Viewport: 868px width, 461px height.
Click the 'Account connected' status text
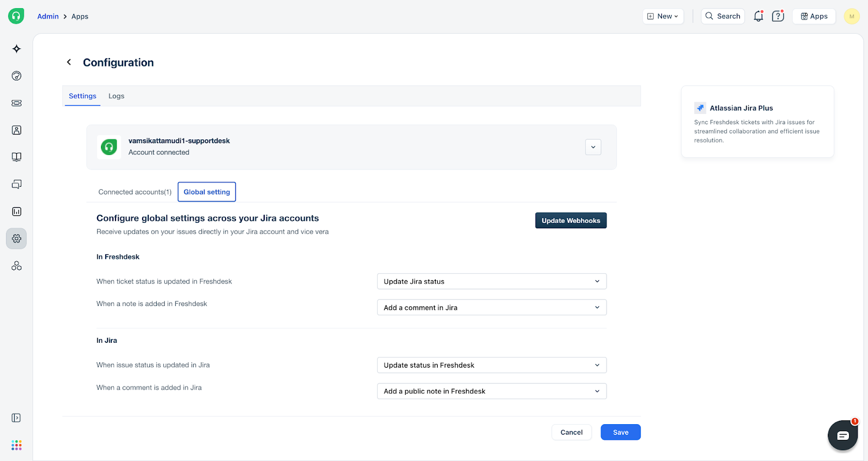tap(159, 152)
